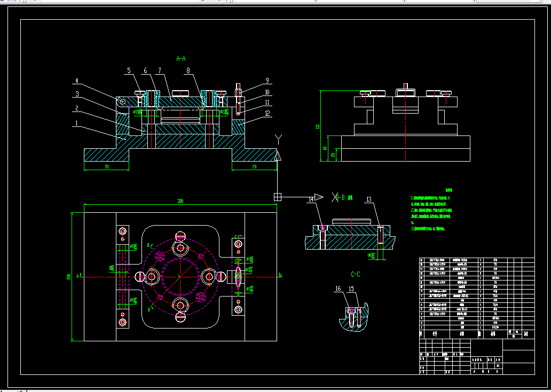Screen dimensions: 551x392
Task: Click the right 'A' cutting-plane label
Action: 280,276
